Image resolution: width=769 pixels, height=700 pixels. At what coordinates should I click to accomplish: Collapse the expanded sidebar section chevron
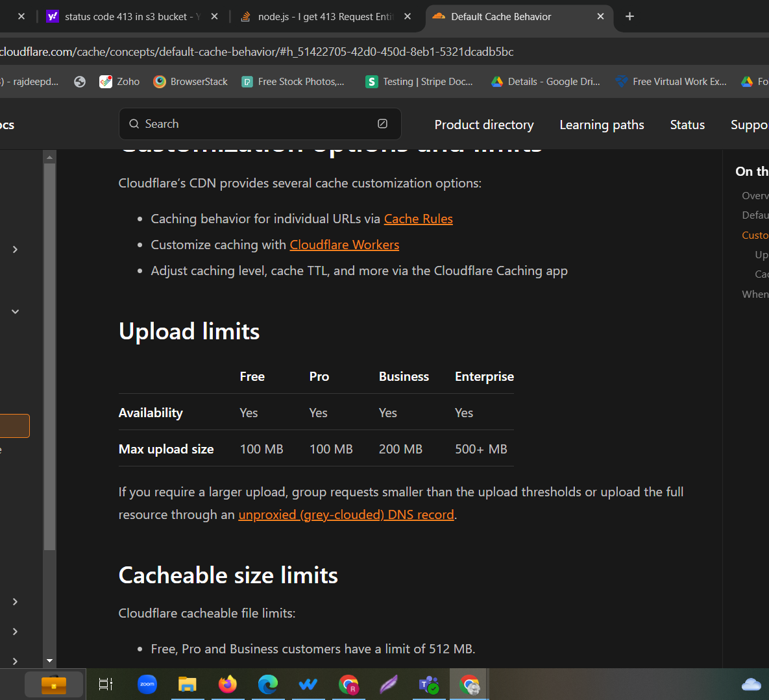coord(15,311)
